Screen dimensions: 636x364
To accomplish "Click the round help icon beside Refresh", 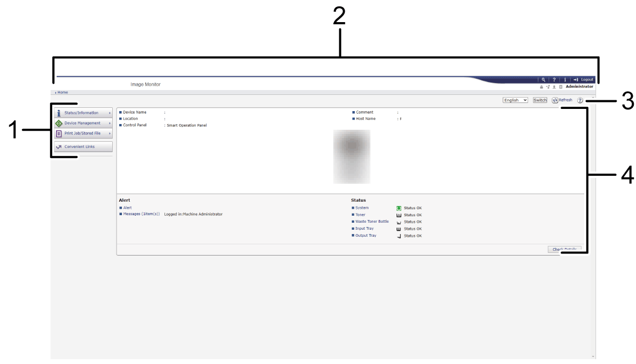I will coord(580,100).
